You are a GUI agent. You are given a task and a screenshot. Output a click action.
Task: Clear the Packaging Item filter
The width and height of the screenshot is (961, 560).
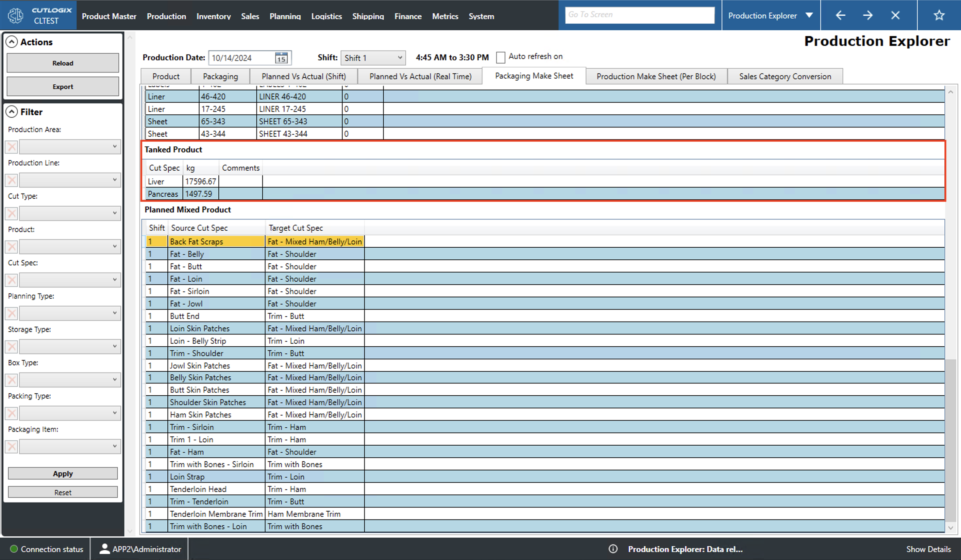pos(11,446)
